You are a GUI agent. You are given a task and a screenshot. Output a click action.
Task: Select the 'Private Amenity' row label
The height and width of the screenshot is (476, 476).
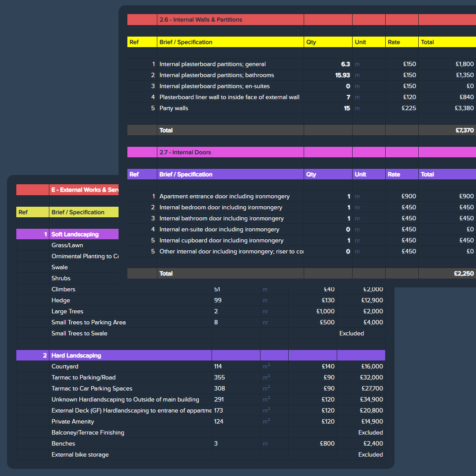tap(73, 422)
